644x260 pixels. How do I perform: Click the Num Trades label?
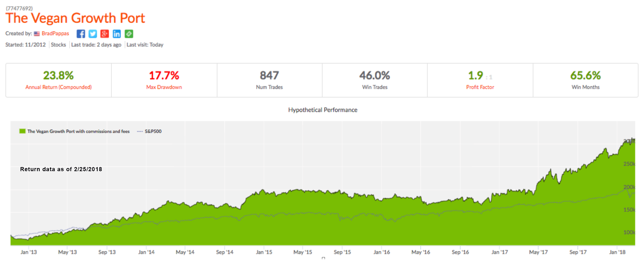point(270,87)
